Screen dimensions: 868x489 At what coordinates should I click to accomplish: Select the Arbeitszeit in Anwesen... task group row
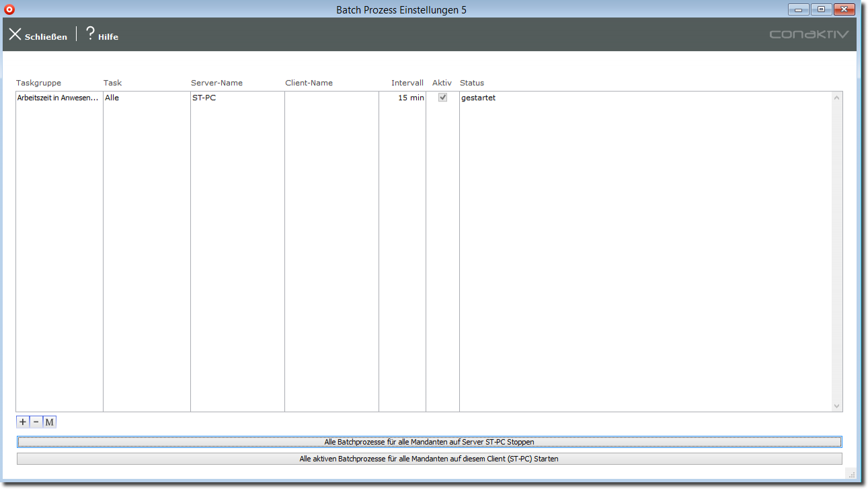click(58, 98)
